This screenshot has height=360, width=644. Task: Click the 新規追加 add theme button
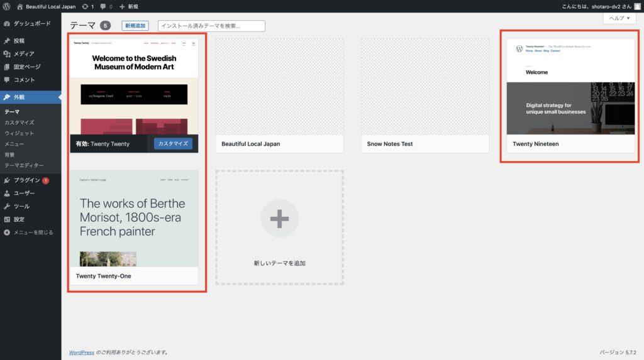[135, 26]
